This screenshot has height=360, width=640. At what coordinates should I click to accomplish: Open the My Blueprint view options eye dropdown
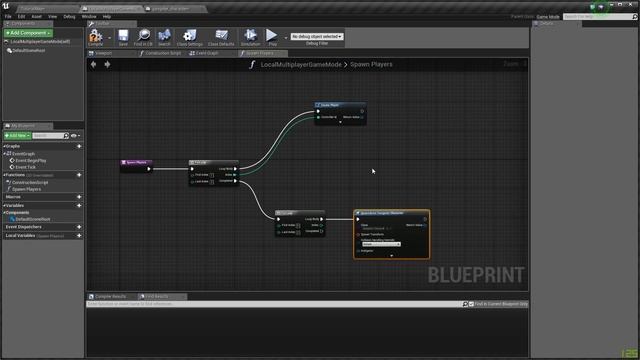(x=76, y=136)
